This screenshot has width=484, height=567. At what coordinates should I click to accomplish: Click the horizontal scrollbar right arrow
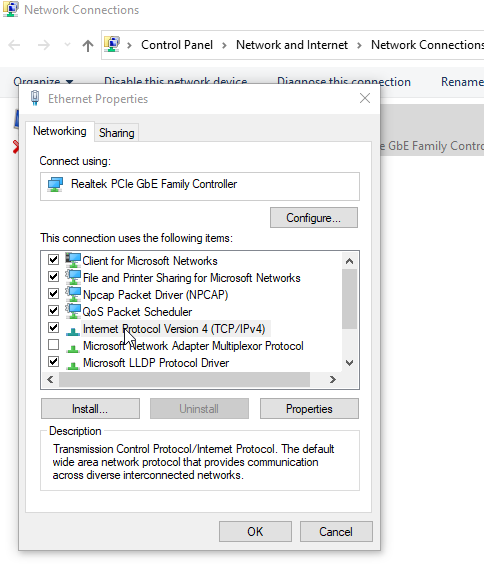332,379
